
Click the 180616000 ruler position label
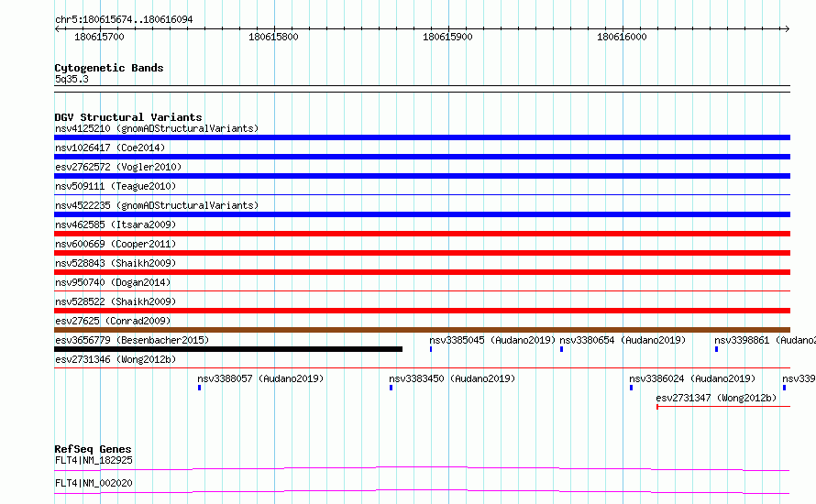(x=622, y=37)
